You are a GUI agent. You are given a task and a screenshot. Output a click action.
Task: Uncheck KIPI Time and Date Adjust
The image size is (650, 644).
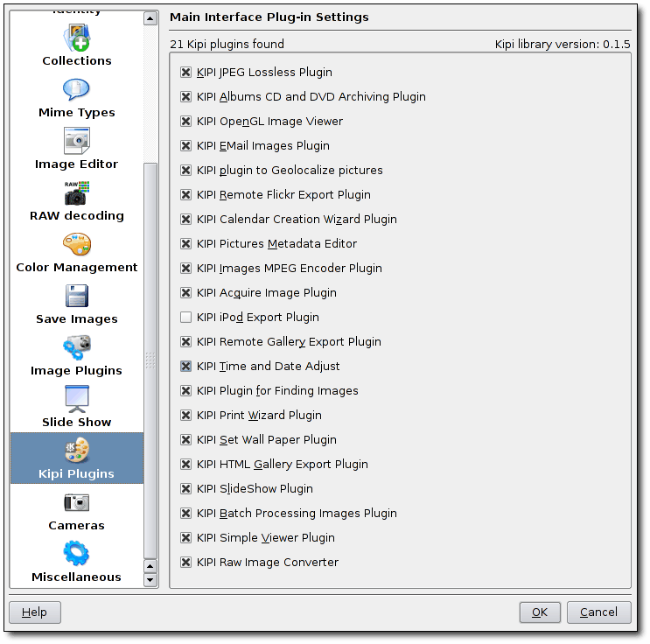[x=185, y=367]
